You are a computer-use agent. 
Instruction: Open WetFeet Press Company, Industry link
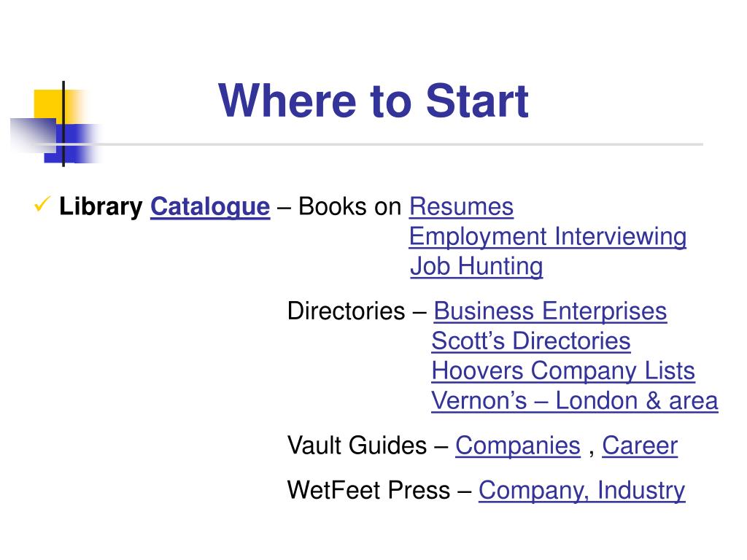pos(581,491)
